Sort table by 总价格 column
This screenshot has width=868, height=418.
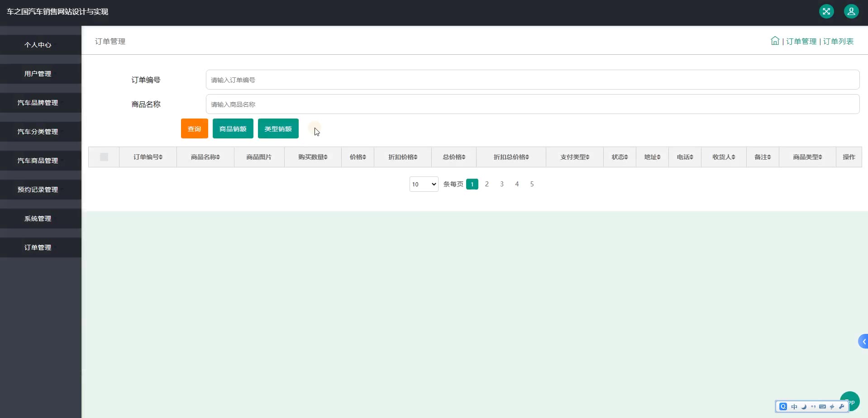(454, 157)
